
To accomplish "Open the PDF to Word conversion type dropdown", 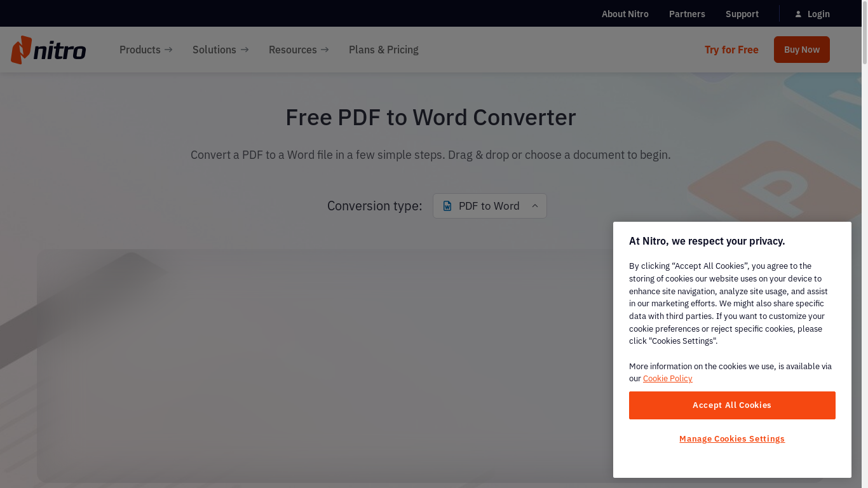I will (x=490, y=206).
